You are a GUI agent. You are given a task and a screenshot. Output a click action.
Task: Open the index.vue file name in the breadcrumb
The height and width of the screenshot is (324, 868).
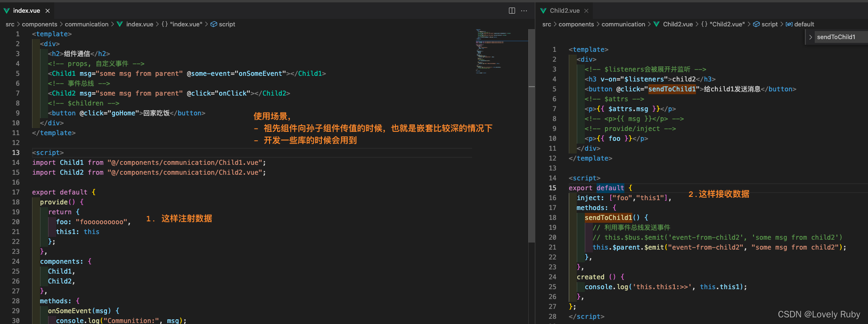pos(140,24)
